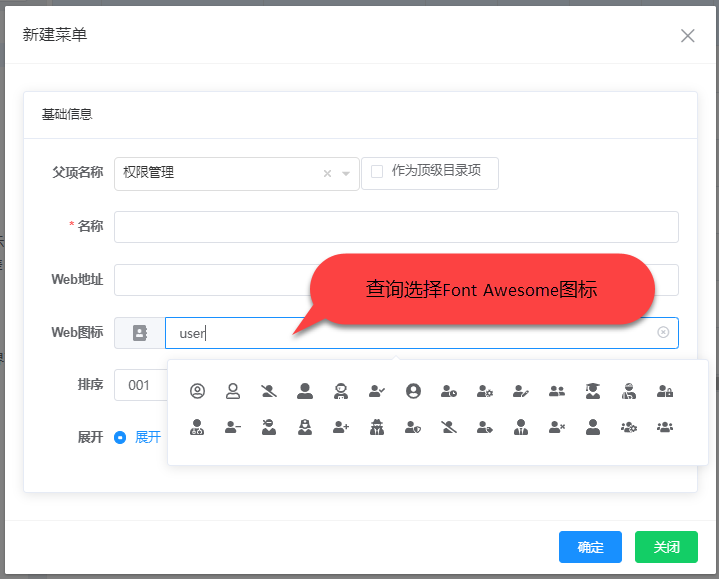Focus the 名称 input field
Screen dimensions: 719x579
[x=396, y=227]
